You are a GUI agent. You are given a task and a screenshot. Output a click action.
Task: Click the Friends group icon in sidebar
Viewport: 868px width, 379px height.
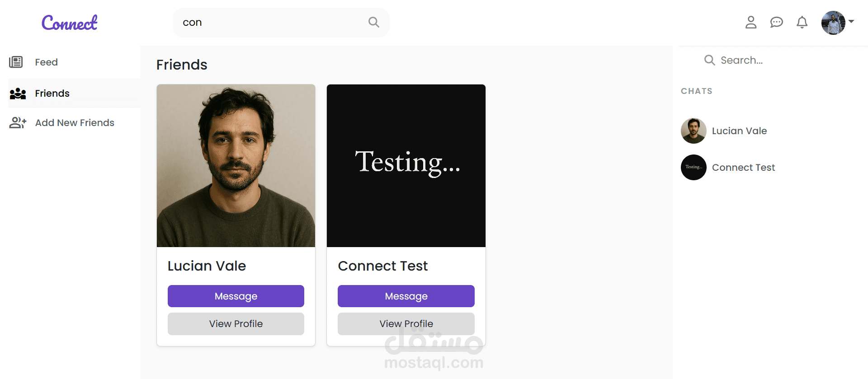[18, 94]
